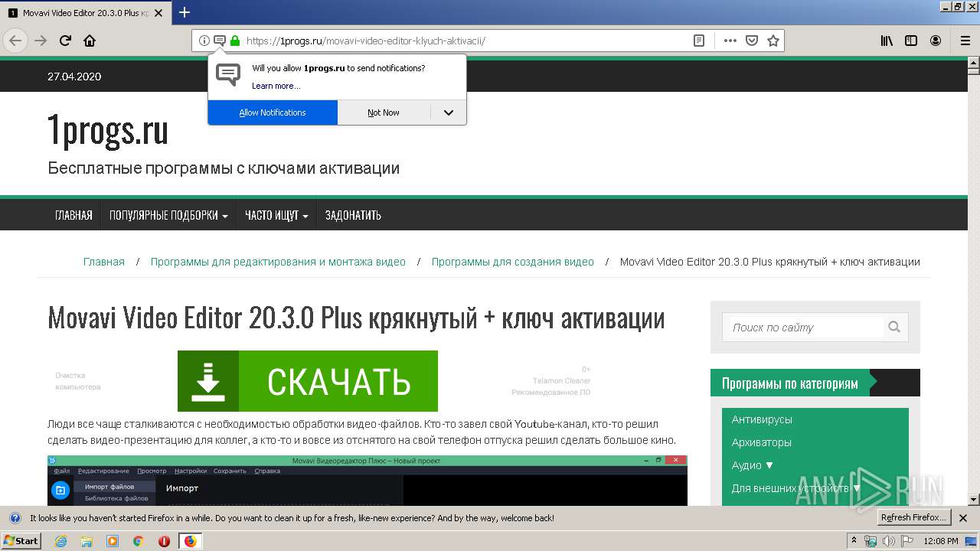
Task: Open the Архиваторы category
Action: (x=762, y=442)
